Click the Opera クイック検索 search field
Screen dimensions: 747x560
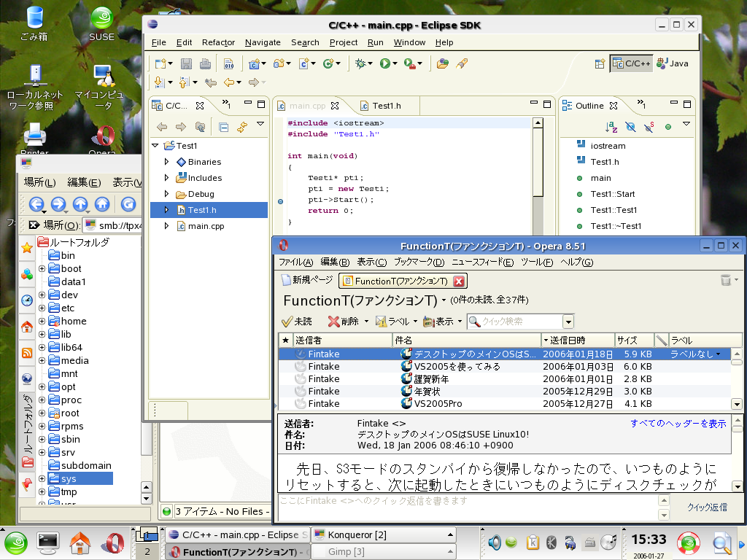516,322
